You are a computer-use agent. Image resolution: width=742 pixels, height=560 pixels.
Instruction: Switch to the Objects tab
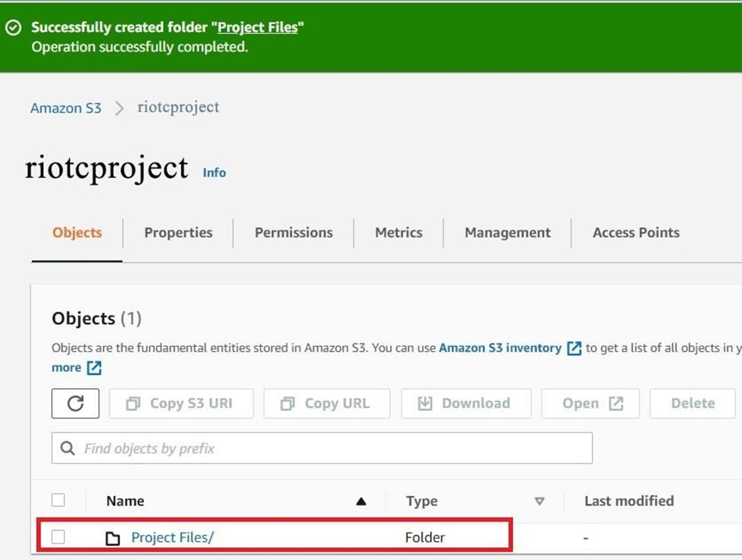77,233
